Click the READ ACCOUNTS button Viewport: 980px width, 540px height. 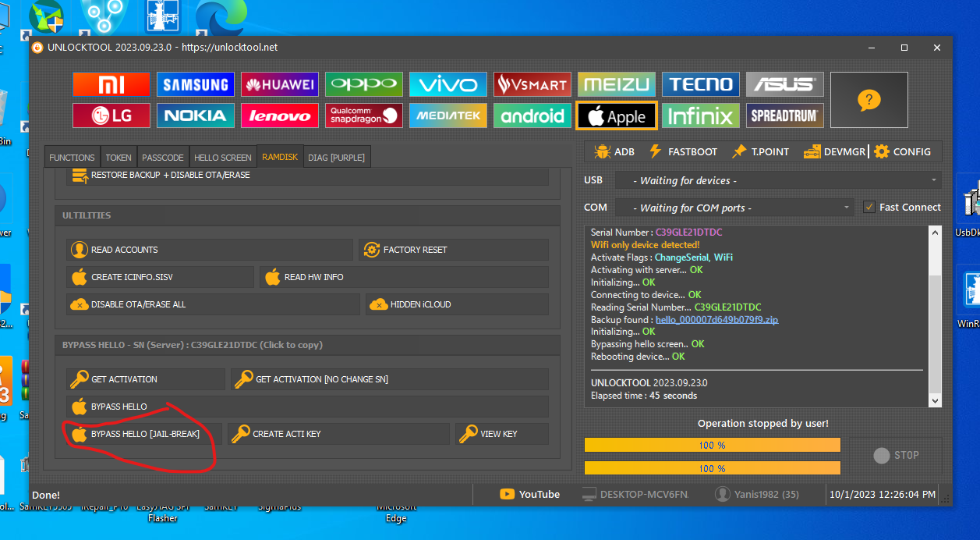pyautogui.click(x=210, y=250)
